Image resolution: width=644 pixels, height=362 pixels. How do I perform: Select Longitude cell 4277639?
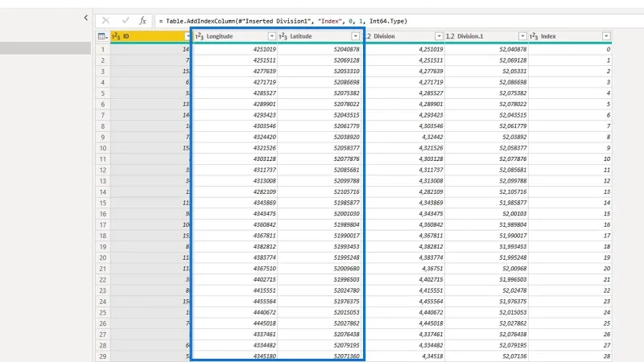235,71
